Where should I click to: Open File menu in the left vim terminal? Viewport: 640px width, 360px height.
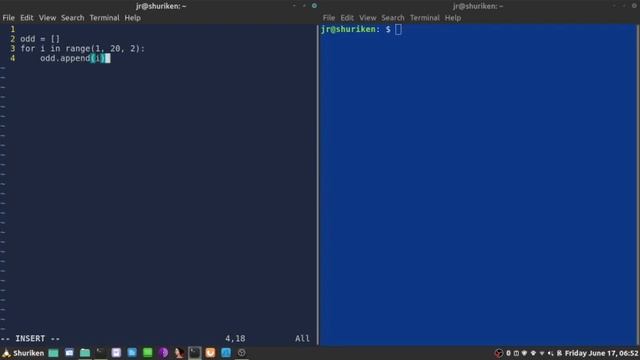pos(9,18)
